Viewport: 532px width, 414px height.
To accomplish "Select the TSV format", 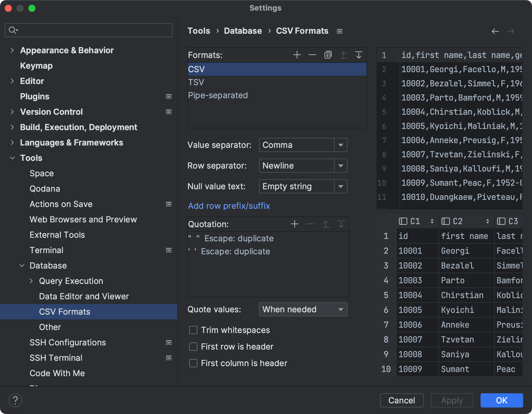I will point(196,82).
